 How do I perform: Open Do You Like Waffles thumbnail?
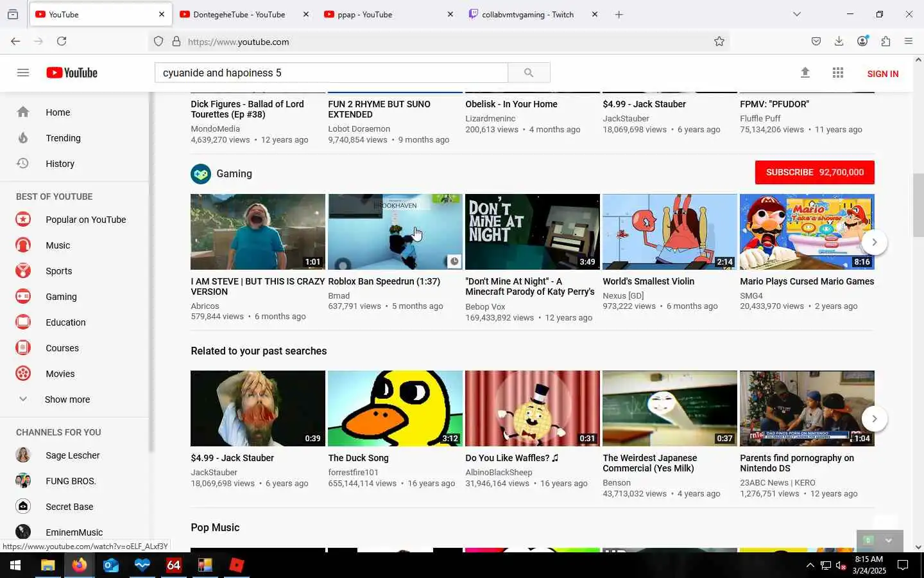click(x=533, y=408)
